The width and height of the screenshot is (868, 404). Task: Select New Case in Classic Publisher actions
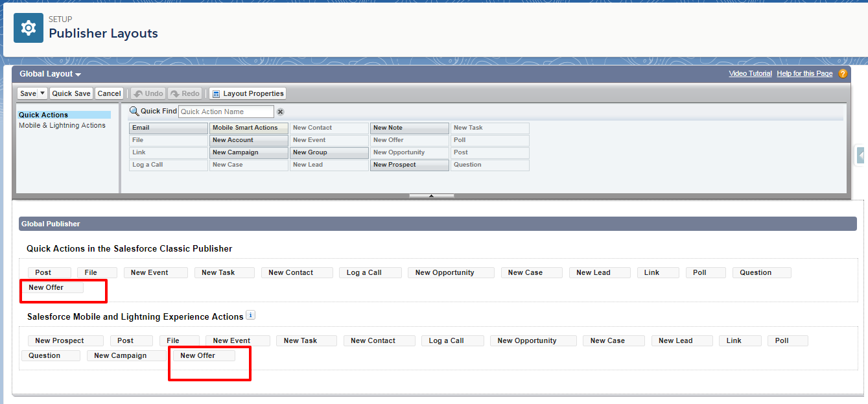pos(532,272)
